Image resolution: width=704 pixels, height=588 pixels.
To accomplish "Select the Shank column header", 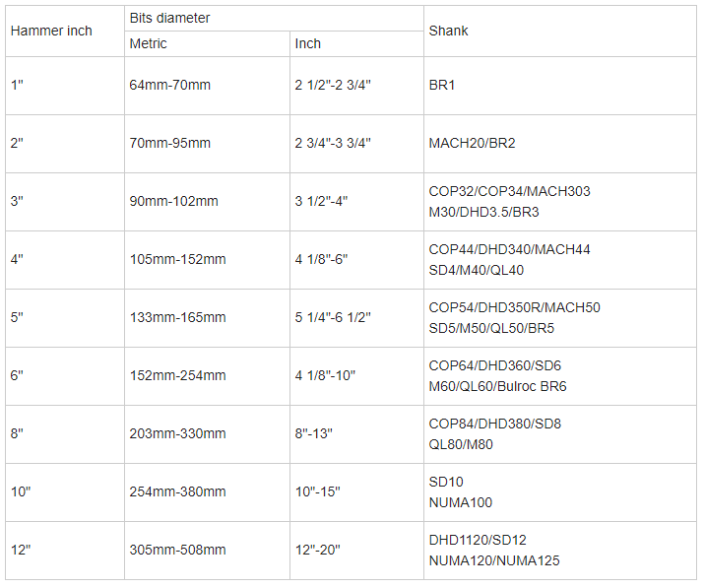I will [x=560, y=31].
